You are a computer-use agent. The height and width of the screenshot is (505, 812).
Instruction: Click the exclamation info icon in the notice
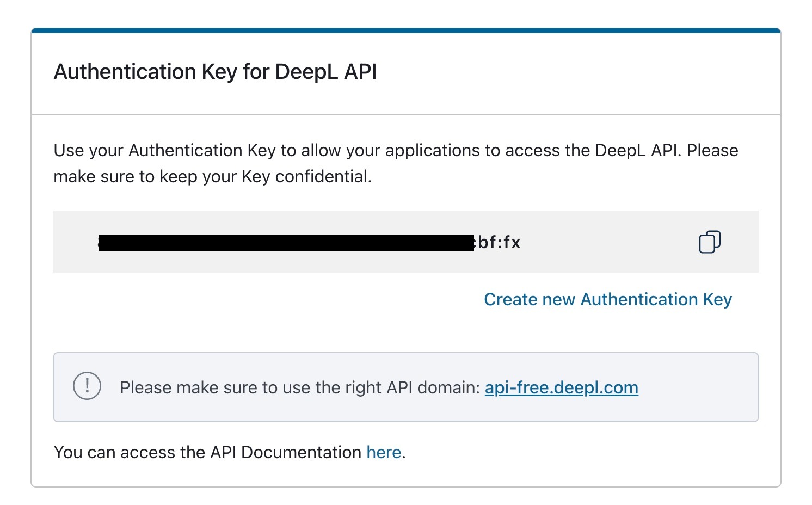point(87,386)
